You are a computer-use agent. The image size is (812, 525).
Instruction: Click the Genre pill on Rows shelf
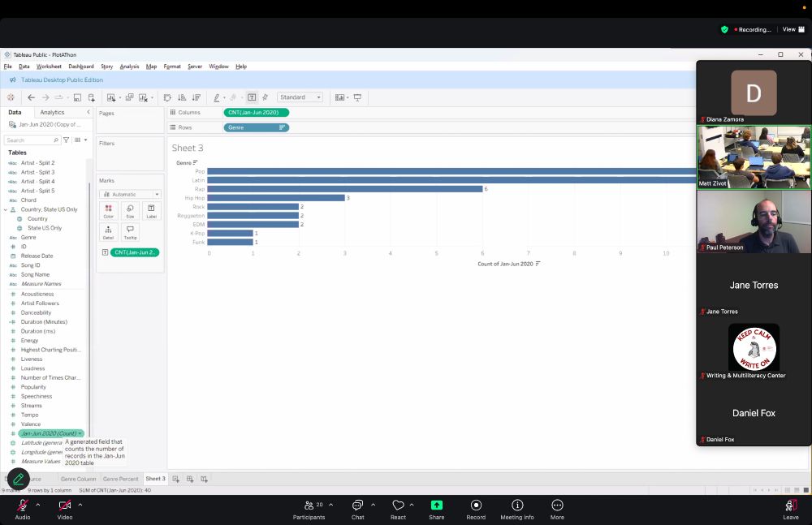pyautogui.click(x=257, y=127)
